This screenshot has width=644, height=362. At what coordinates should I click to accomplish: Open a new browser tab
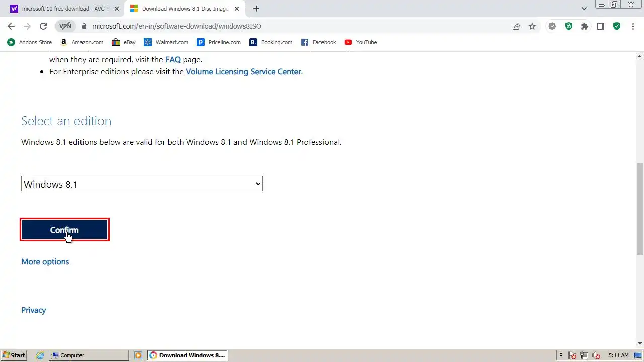256,9
